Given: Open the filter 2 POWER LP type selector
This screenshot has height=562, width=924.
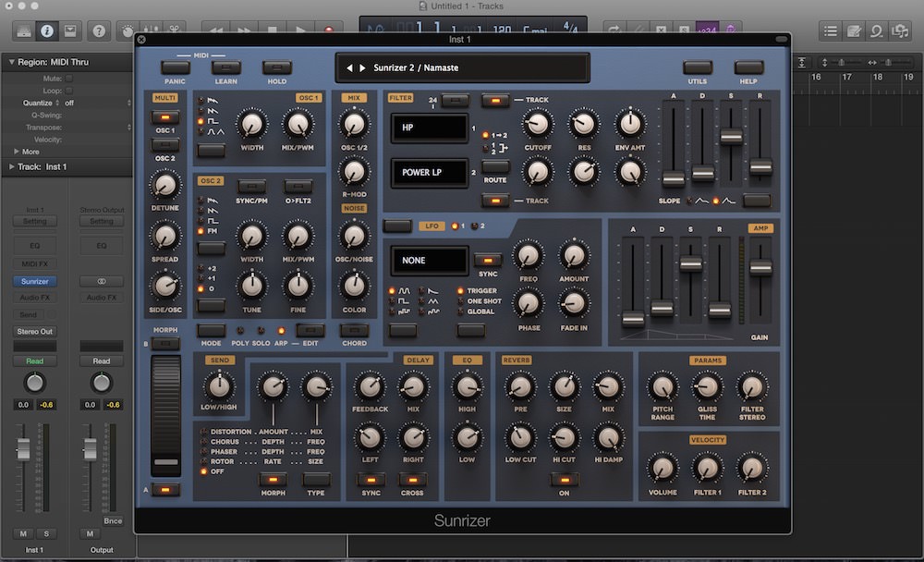Looking at the screenshot, I should click(430, 172).
